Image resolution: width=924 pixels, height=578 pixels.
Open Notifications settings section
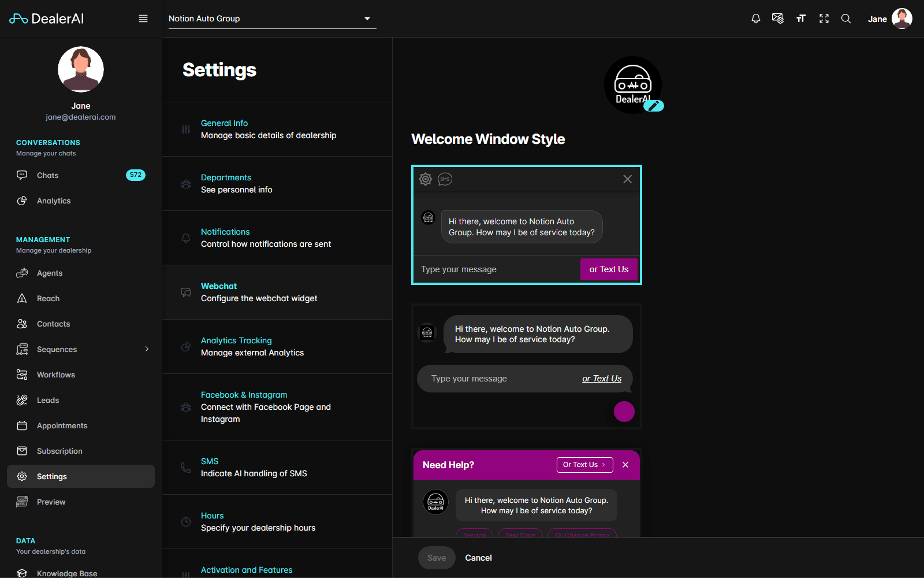pos(277,238)
